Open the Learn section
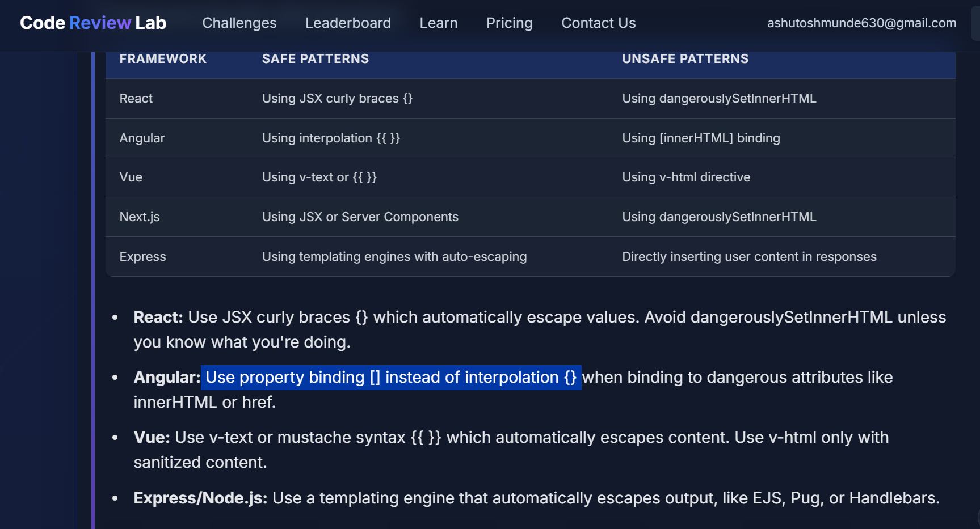The width and height of the screenshot is (980, 529). (439, 23)
